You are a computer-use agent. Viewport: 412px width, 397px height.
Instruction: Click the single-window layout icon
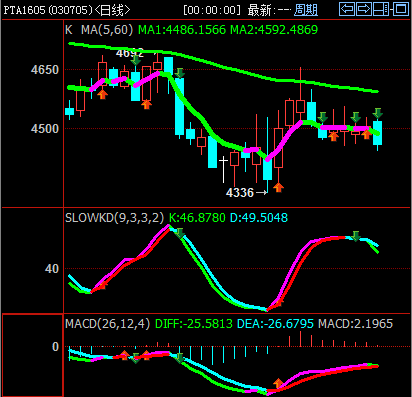pos(401,9)
